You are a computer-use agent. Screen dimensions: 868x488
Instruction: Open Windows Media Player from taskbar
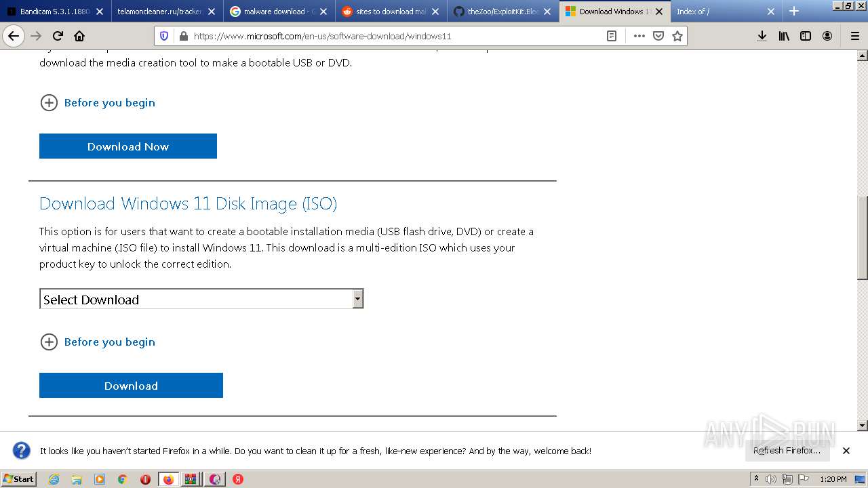coord(100,479)
